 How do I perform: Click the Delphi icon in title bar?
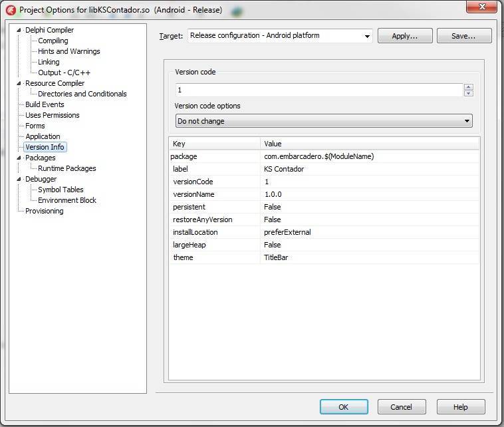point(11,10)
